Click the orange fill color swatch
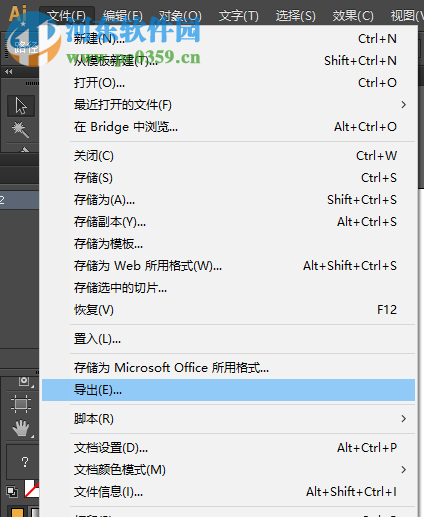 [18, 512]
